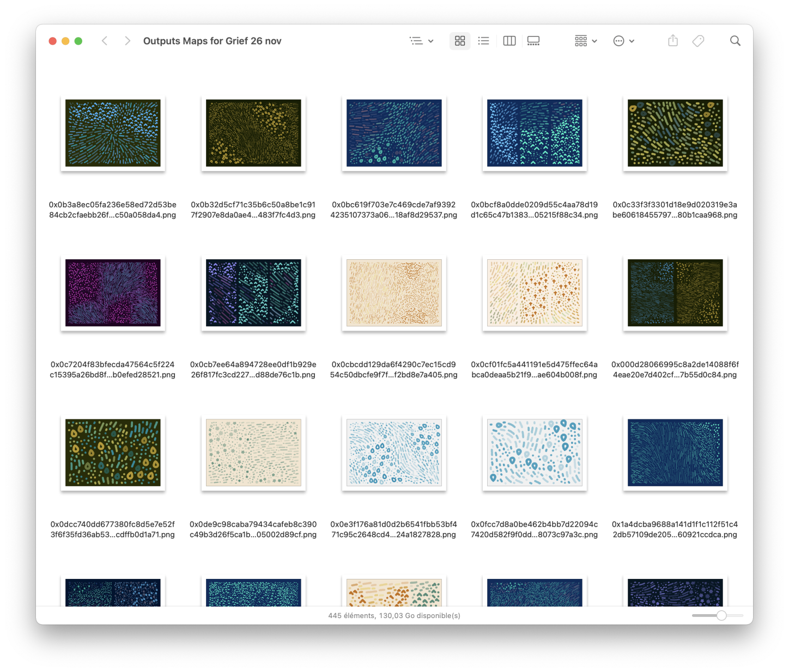
Task: Select file 0x0b3a8ec05fa236e58ed72d53be thumbnail
Action: (x=113, y=133)
